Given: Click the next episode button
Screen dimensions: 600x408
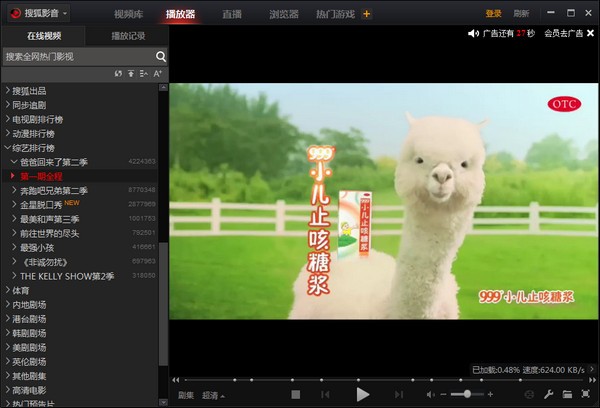Looking at the screenshot, I should point(399,394).
